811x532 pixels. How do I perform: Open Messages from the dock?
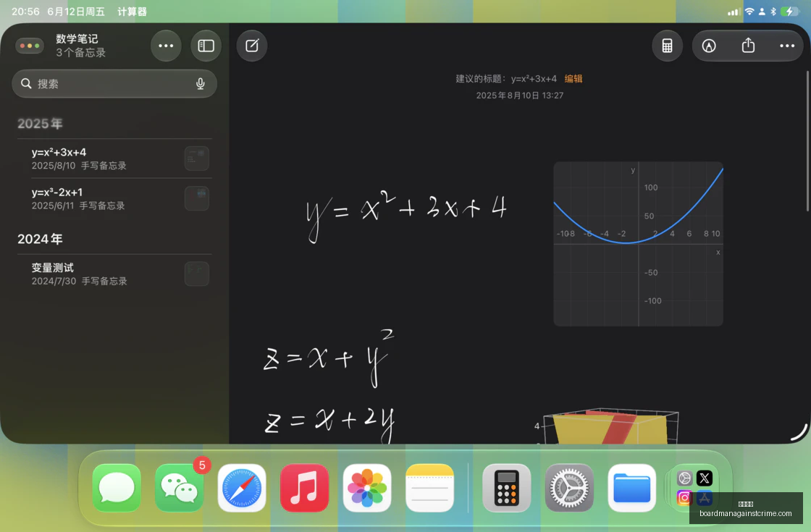pos(117,488)
